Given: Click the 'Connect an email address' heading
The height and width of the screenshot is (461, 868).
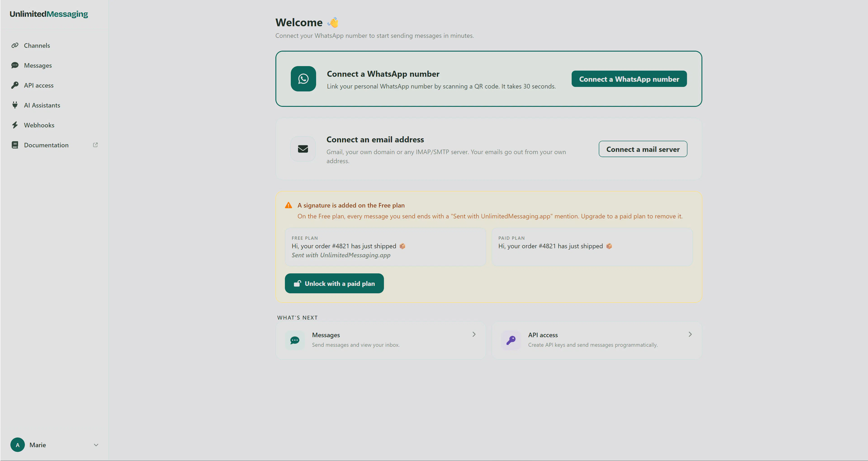Looking at the screenshot, I should [375, 139].
